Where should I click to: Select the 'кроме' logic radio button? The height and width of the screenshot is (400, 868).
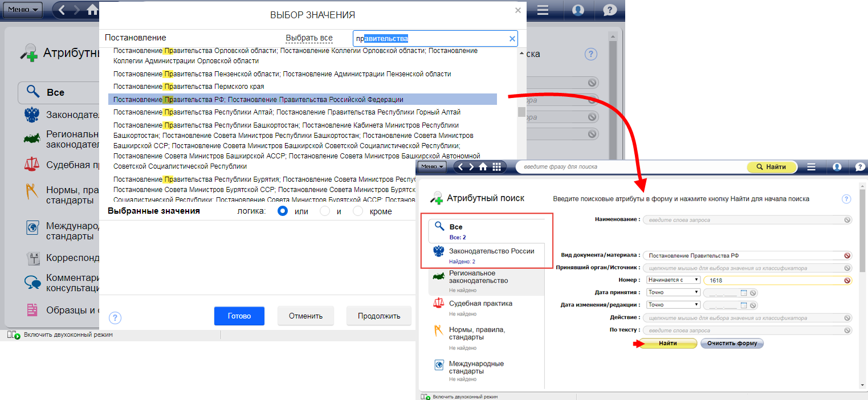click(x=358, y=211)
